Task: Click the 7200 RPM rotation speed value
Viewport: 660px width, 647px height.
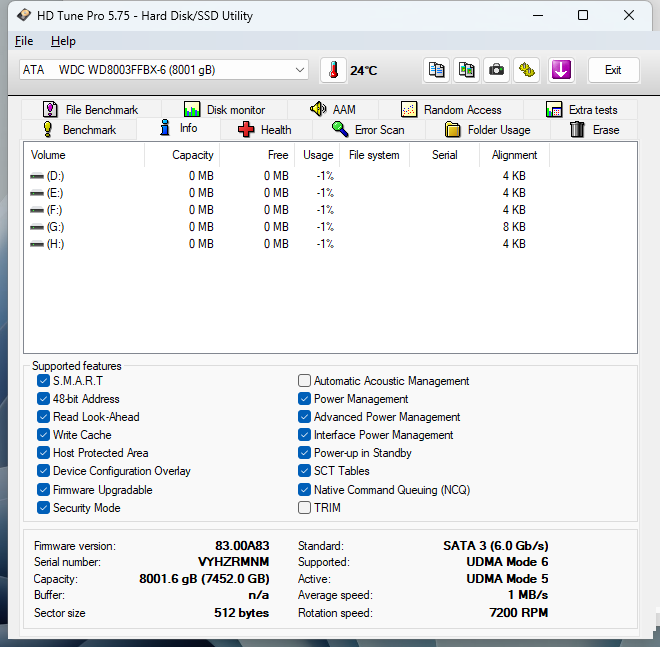Action: [x=519, y=612]
